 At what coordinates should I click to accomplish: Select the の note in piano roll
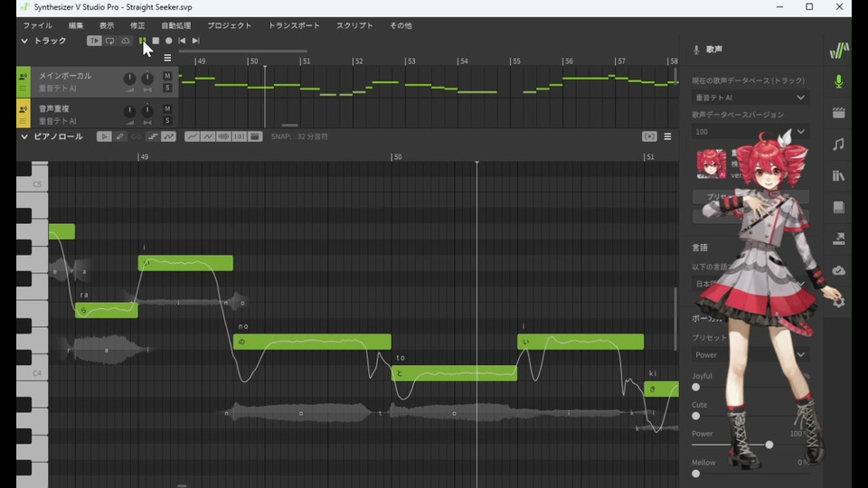[x=312, y=342]
